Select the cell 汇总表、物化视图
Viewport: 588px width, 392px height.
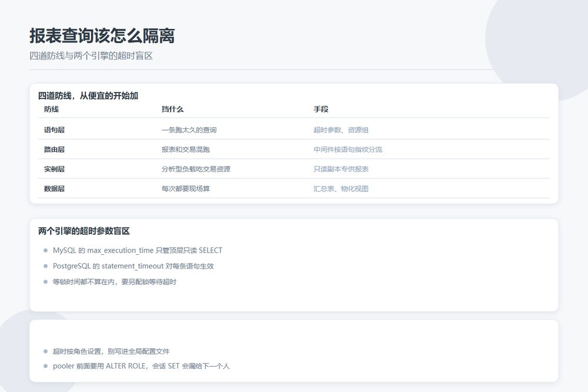(341, 188)
